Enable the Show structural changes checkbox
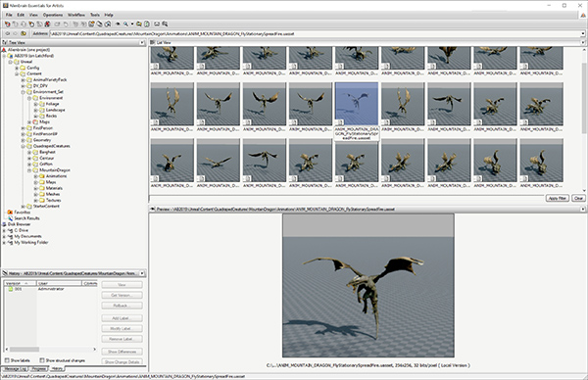 (x=42, y=360)
